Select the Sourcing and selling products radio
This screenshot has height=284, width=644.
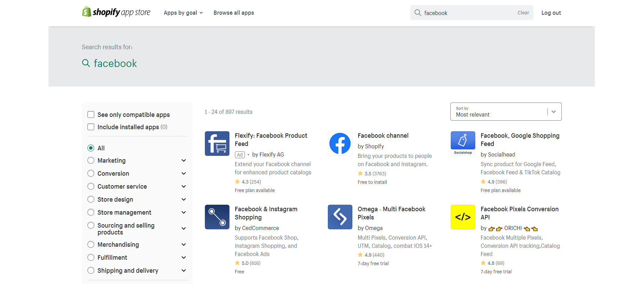91,225
